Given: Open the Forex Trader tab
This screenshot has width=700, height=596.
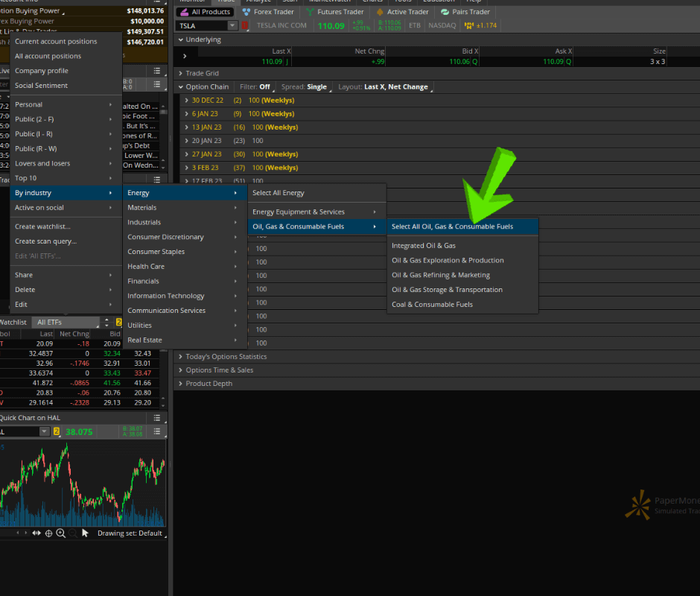Looking at the screenshot, I should [x=268, y=12].
